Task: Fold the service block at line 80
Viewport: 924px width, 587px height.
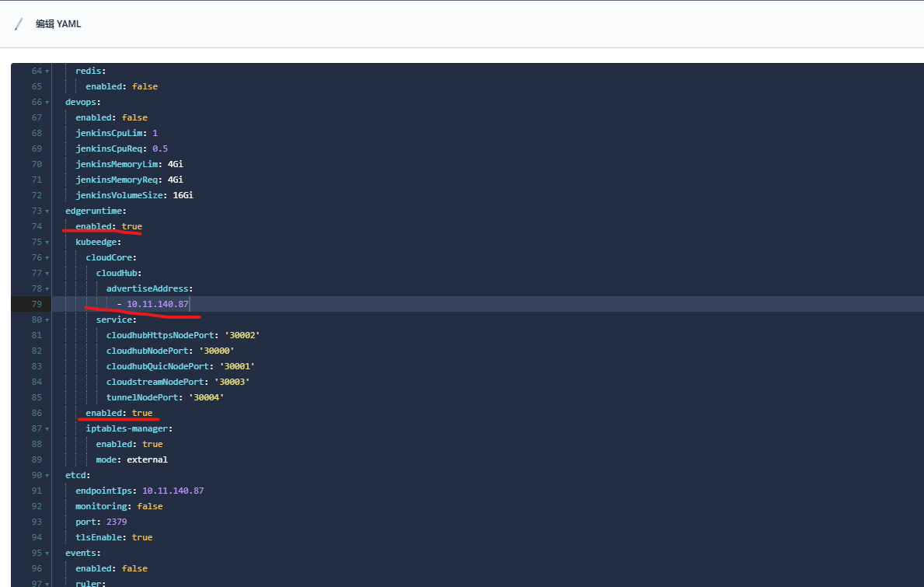Action: [47, 320]
